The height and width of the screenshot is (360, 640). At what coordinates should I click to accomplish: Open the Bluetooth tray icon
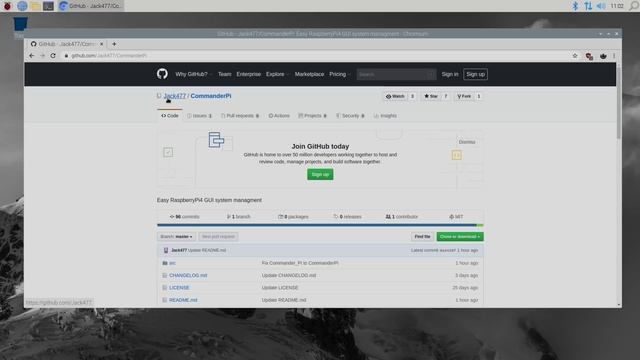(575, 6)
